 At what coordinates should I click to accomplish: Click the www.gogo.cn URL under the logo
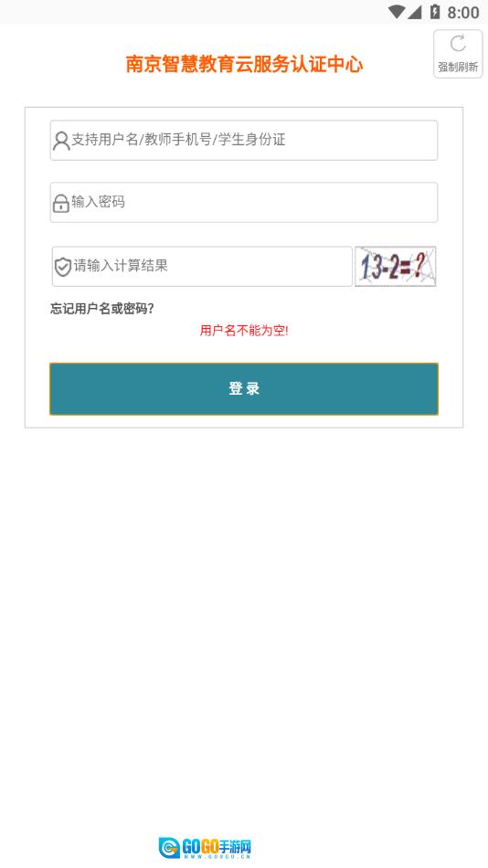[217, 856]
